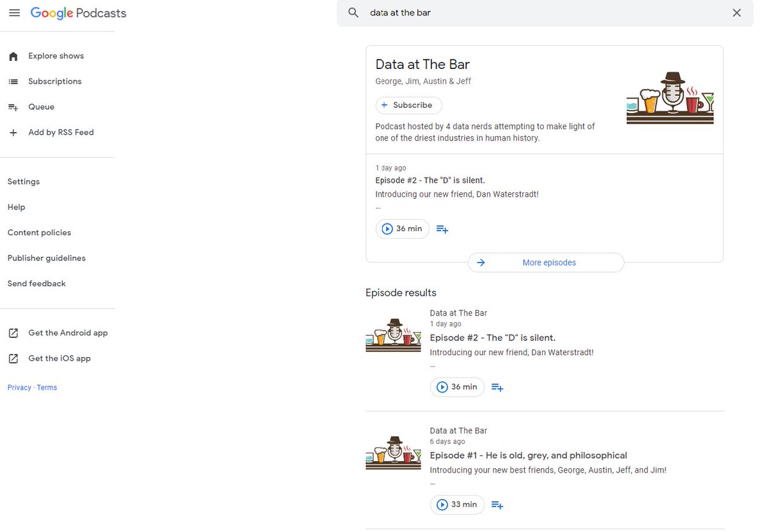Image resolution: width=767 pixels, height=532 pixels.
Task: Click the Subscriptions list icon
Action: click(13, 82)
